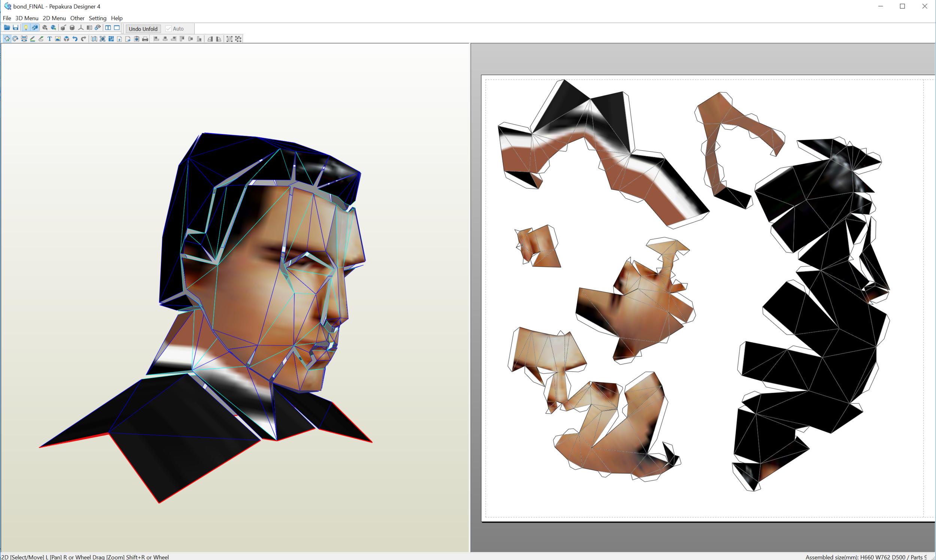Open a file with folder icon

pos(7,28)
